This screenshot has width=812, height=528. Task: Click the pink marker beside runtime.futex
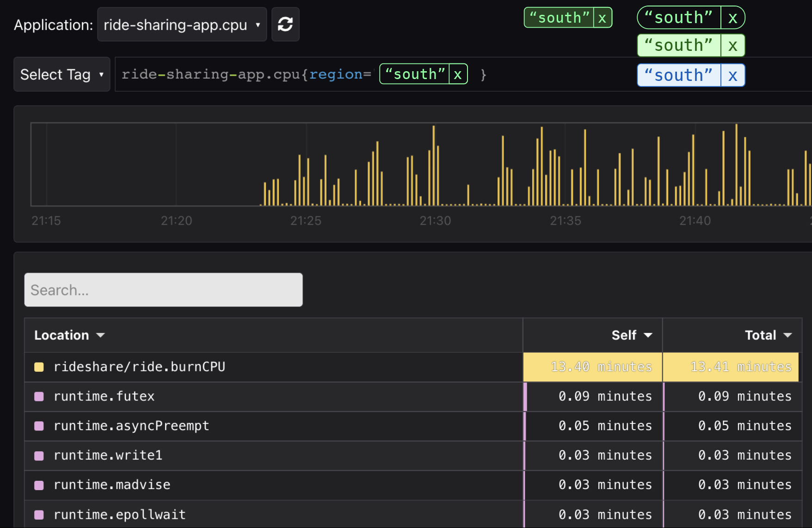click(39, 396)
